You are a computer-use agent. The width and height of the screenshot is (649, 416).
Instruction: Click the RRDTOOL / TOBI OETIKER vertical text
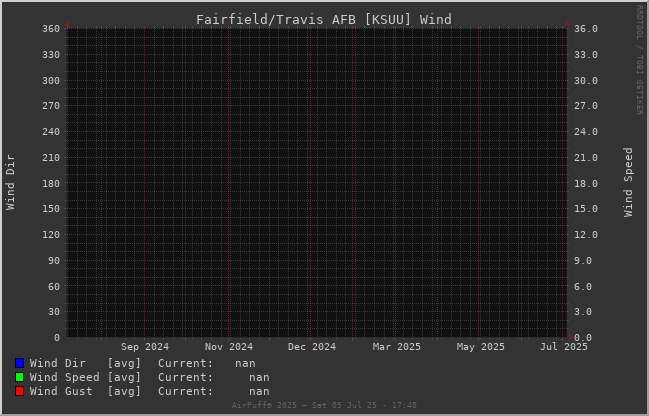640,60
